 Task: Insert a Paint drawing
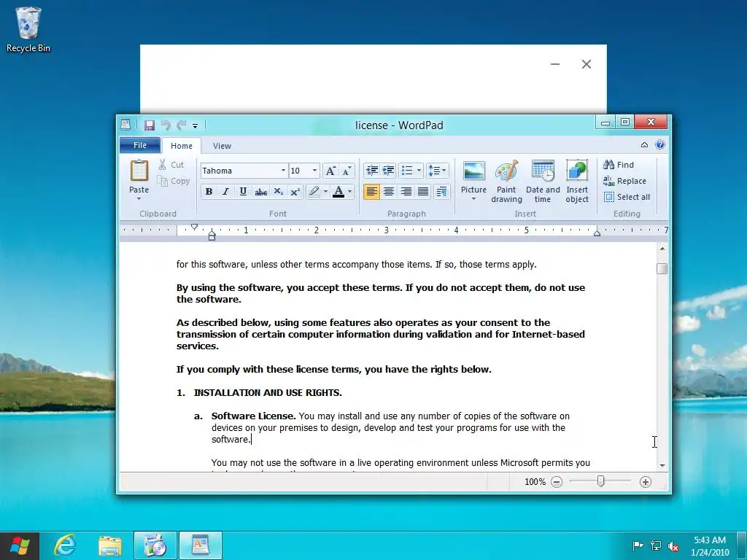tap(506, 182)
